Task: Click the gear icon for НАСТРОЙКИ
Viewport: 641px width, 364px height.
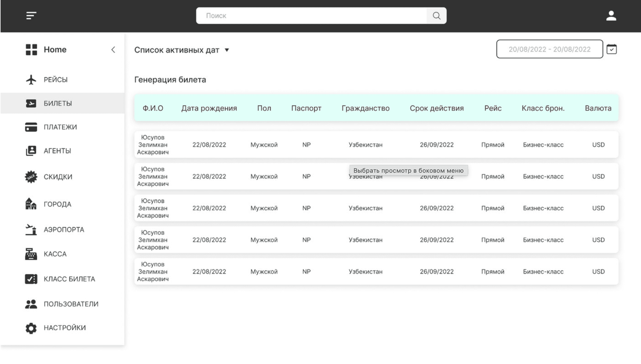Action: pyautogui.click(x=31, y=328)
